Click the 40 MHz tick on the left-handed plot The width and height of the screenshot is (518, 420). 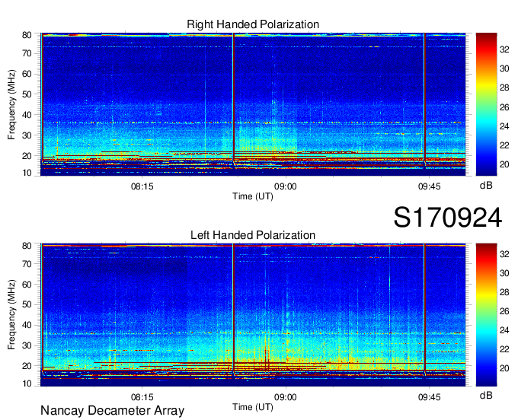pos(27,325)
